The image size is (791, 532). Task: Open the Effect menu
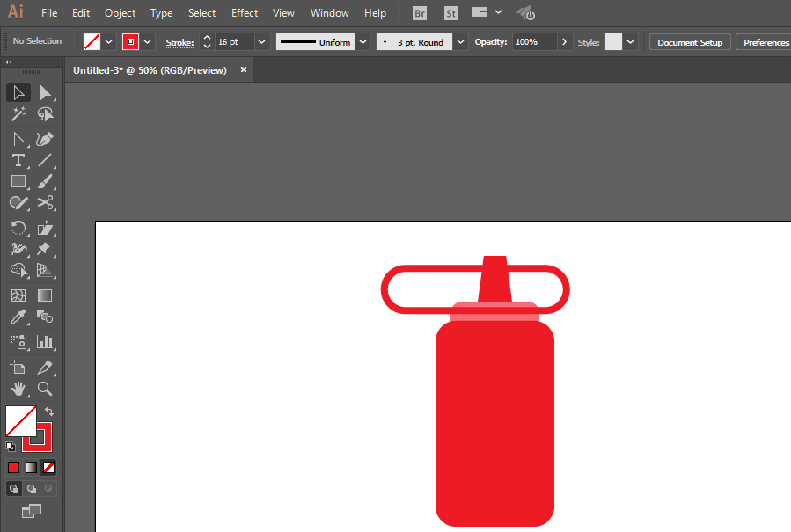(245, 13)
